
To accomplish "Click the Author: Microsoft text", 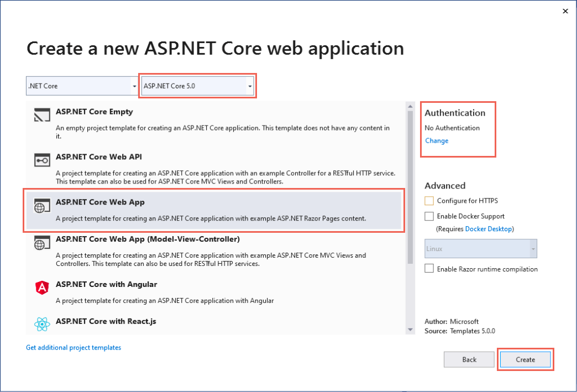I will pyautogui.click(x=452, y=321).
